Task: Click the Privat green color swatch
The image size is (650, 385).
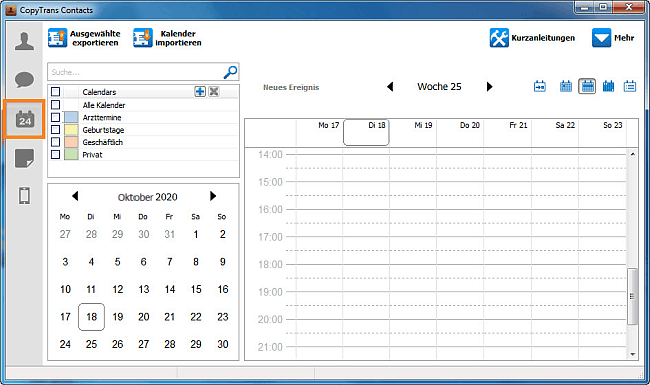Action: pos(71,155)
